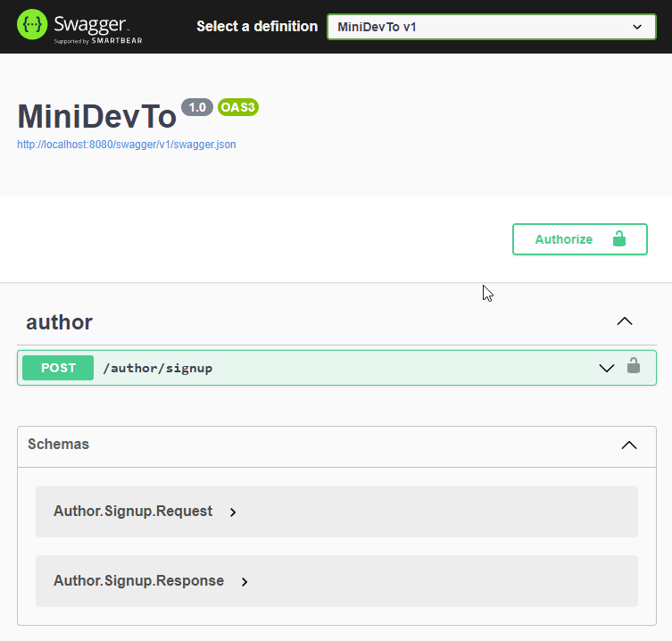Image resolution: width=672 pixels, height=641 pixels.
Task: Collapse the Schemas section chevron
Action: (x=629, y=445)
